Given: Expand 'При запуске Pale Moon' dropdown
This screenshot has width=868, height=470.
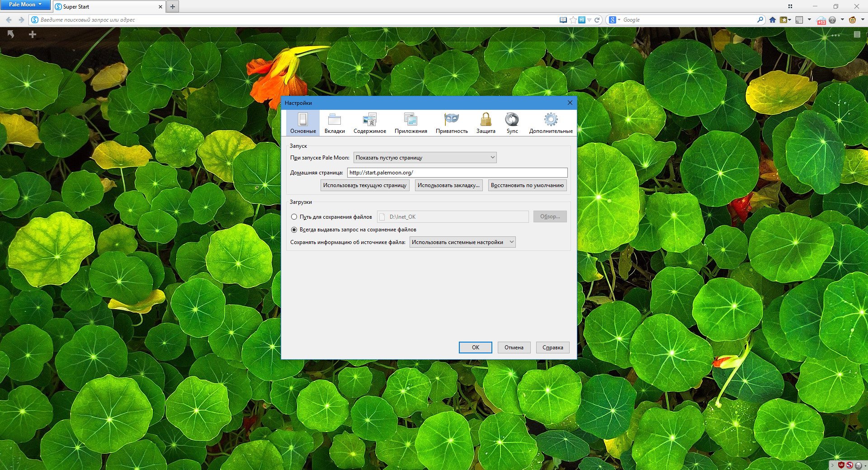Looking at the screenshot, I should 425,158.
